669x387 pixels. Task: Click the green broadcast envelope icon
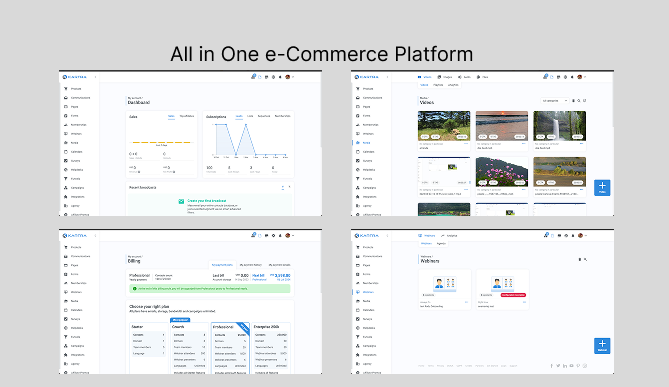(181, 201)
